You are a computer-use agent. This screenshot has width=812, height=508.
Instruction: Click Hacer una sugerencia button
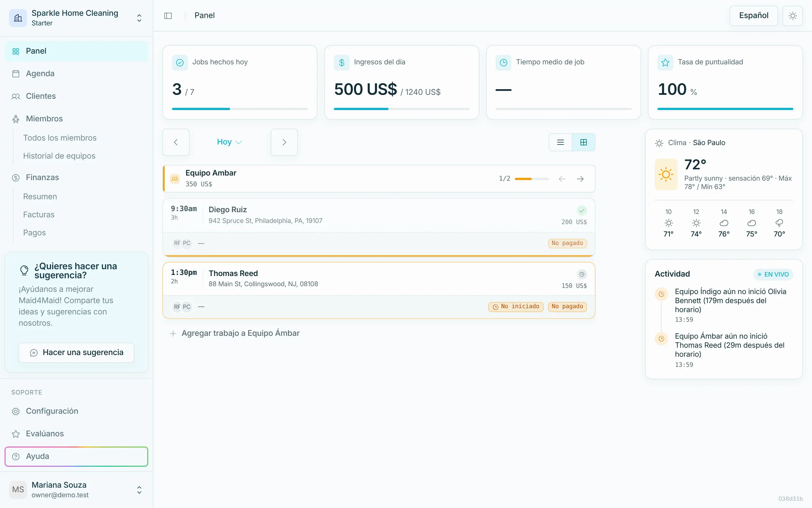point(76,352)
